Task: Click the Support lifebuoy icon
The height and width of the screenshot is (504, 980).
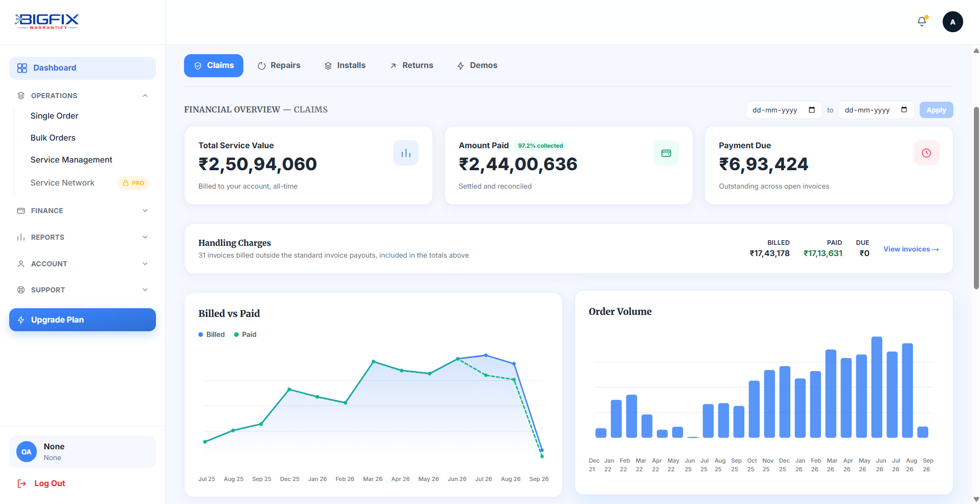Action: click(21, 290)
